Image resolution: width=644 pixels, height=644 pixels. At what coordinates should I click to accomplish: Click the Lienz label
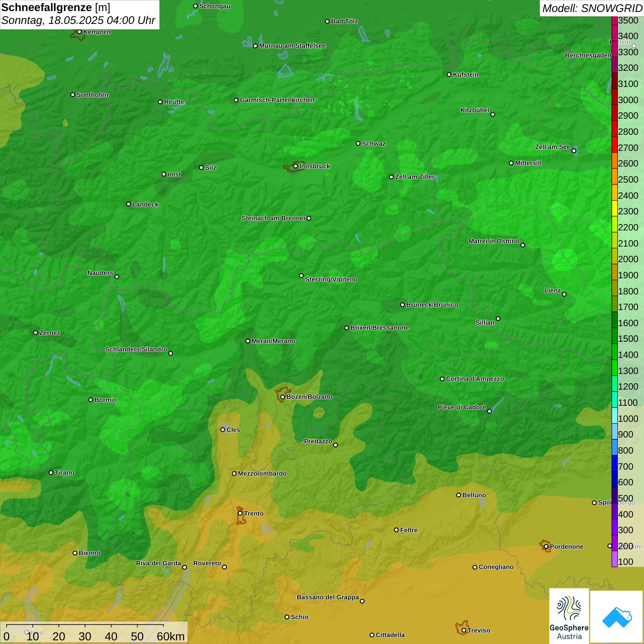point(552,290)
